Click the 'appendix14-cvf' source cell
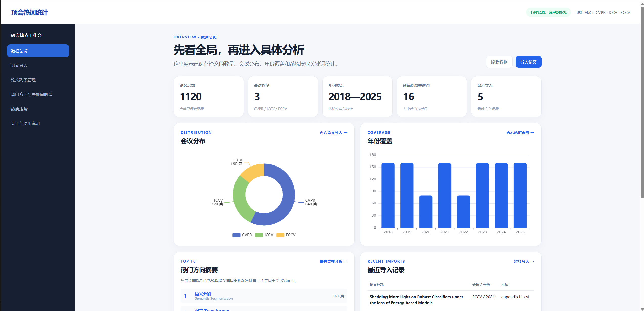The width and height of the screenshot is (644, 311). coord(515,297)
